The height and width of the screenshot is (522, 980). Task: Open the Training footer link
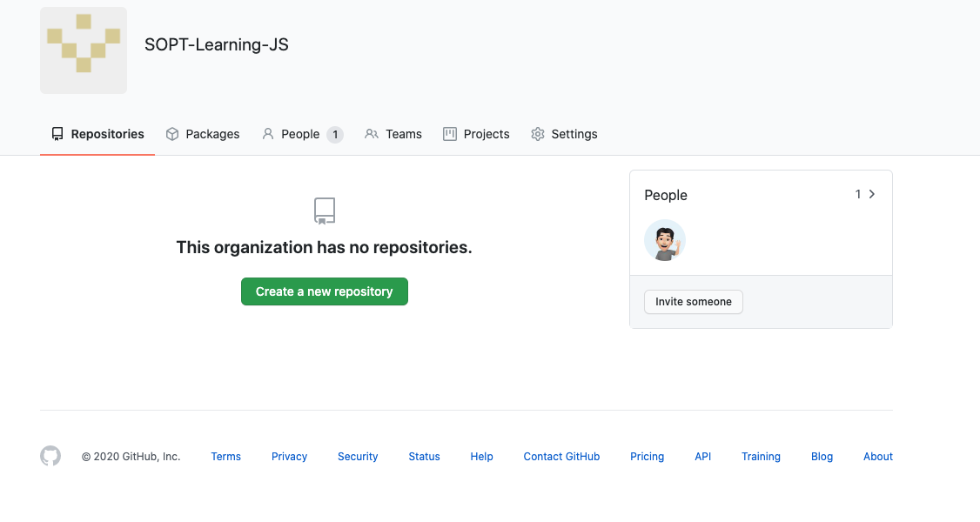pyautogui.click(x=761, y=457)
